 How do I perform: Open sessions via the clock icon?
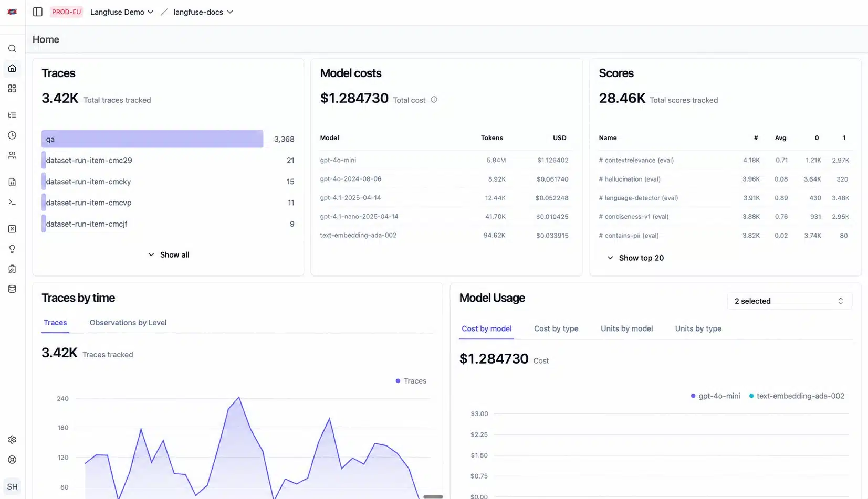click(12, 135)
